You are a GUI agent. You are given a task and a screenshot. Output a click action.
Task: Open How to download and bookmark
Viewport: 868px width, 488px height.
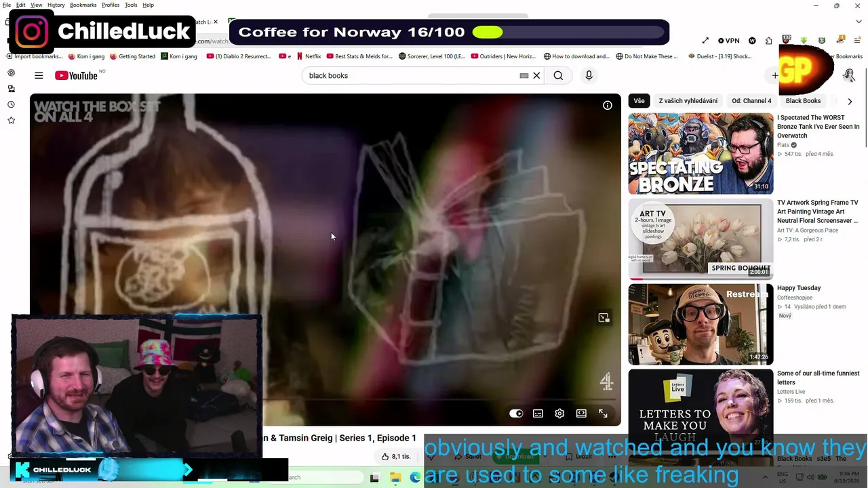point(576,56)
